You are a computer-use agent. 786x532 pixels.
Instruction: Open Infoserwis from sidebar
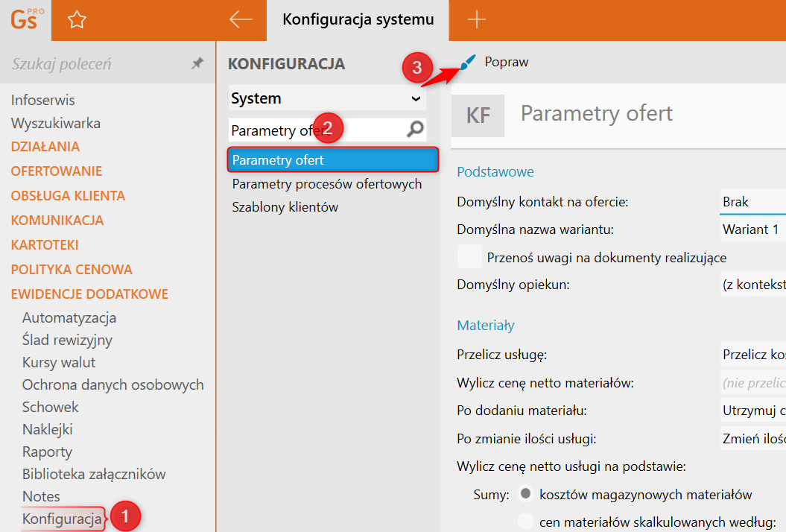43,100
